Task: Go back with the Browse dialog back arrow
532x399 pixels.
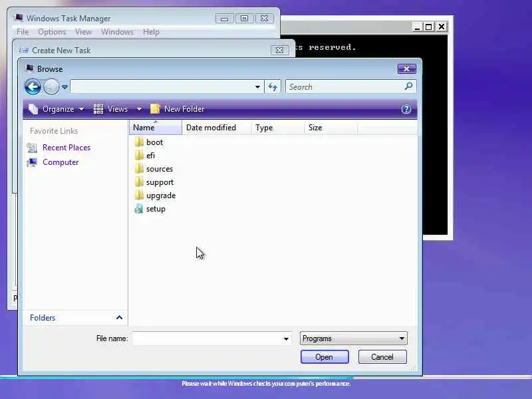Action: [33, 87]
